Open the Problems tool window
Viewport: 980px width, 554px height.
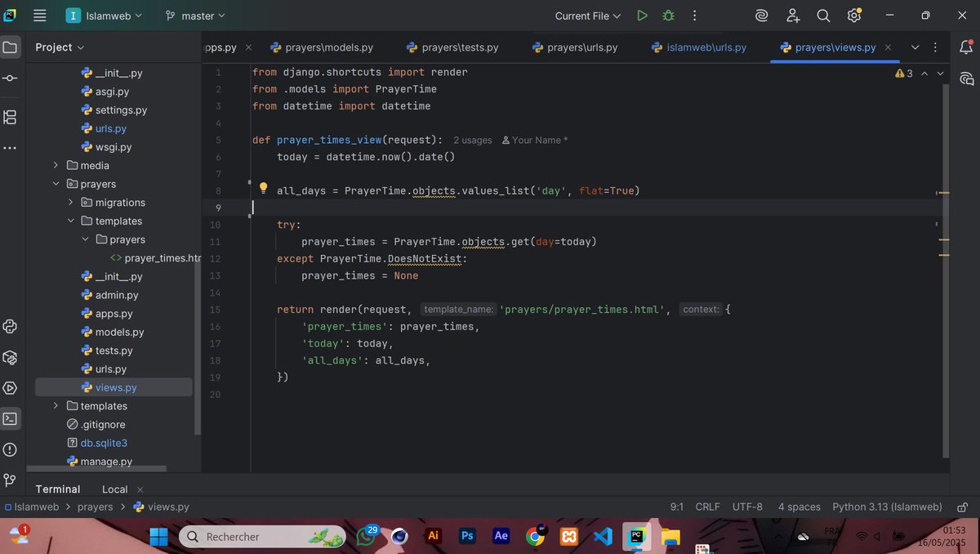pyautogui.click(x=10, y=449)
